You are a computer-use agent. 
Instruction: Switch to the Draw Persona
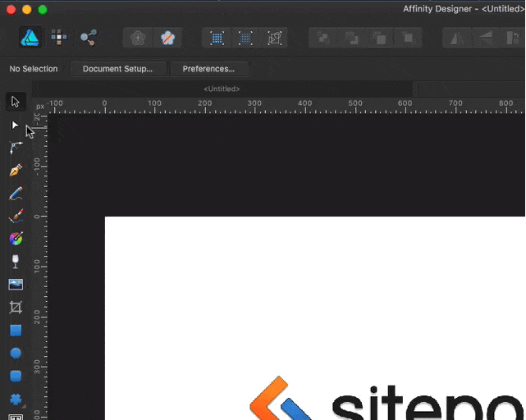30,37
